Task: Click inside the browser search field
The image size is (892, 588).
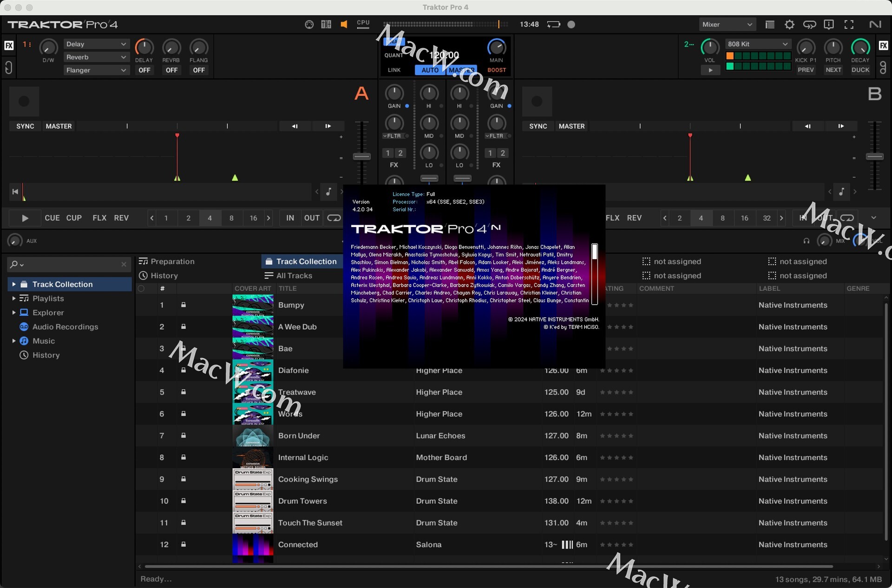Action: tap(70, 264)
